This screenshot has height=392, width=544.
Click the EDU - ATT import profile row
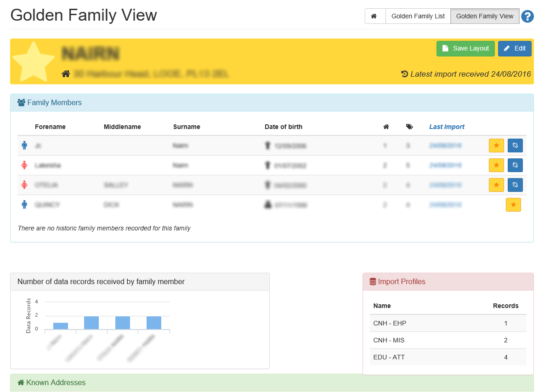click(x=448, y=357)
